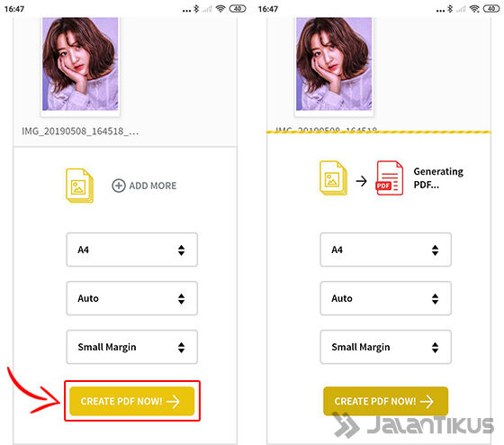Viewport: 504px width, 445px height.
Task: Tap the battery indicator in right status bar
Action: [x=491, y=9]
